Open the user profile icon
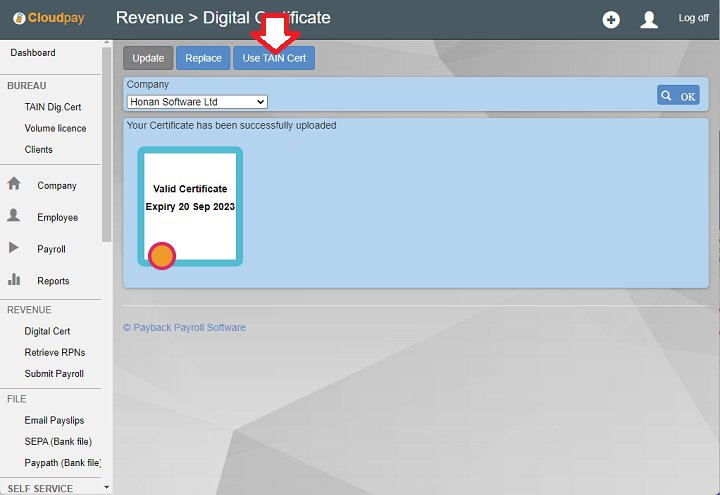The image size is (720, 495). pyautogui.click(x=649, y=20)
